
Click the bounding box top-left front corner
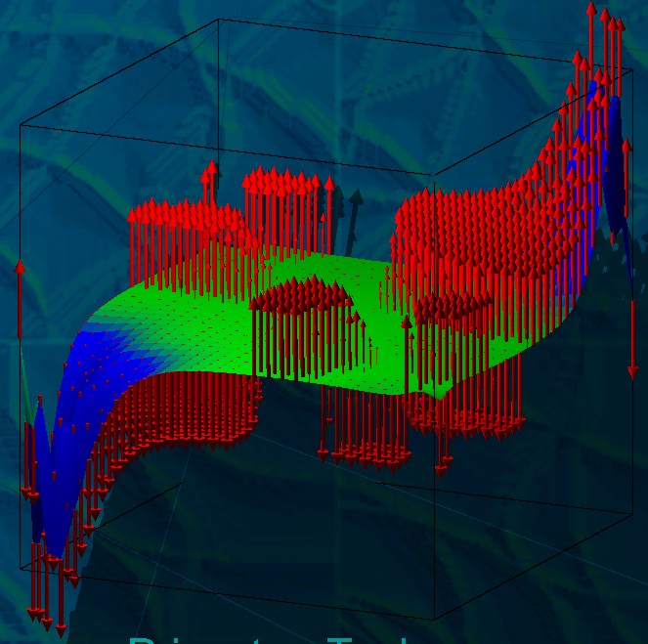(x=21, y=125)
